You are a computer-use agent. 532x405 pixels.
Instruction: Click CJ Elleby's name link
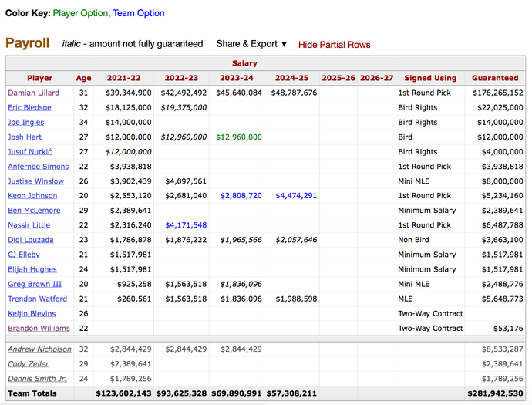point(24,255)
